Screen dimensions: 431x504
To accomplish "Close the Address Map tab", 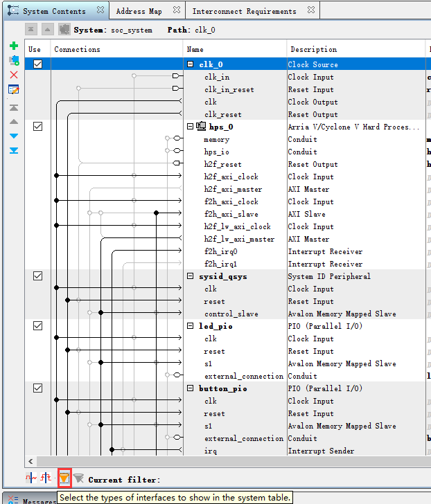I will coord(177,10).
